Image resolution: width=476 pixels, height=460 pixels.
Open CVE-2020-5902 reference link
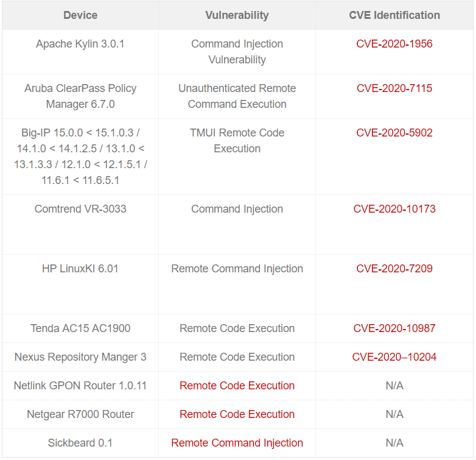pyautogui.click(x=394, y=133)
